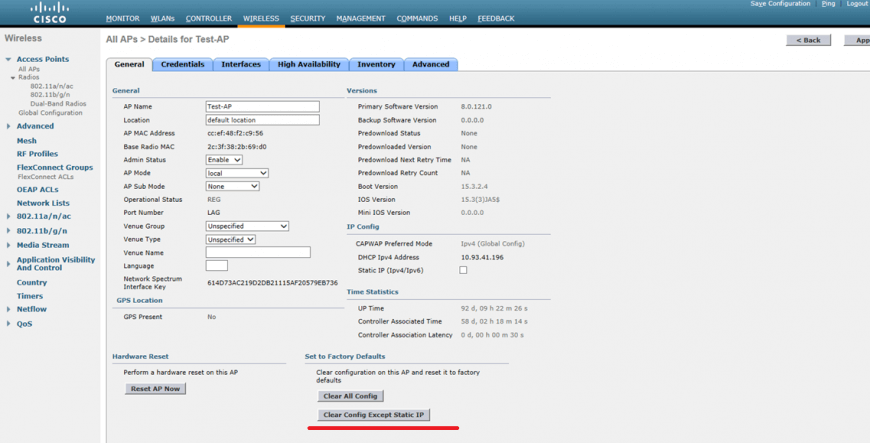Click the Venue Name input field
Image resolution: width=870 pixels, height=443 pixels.
click(x=258, y=253)
